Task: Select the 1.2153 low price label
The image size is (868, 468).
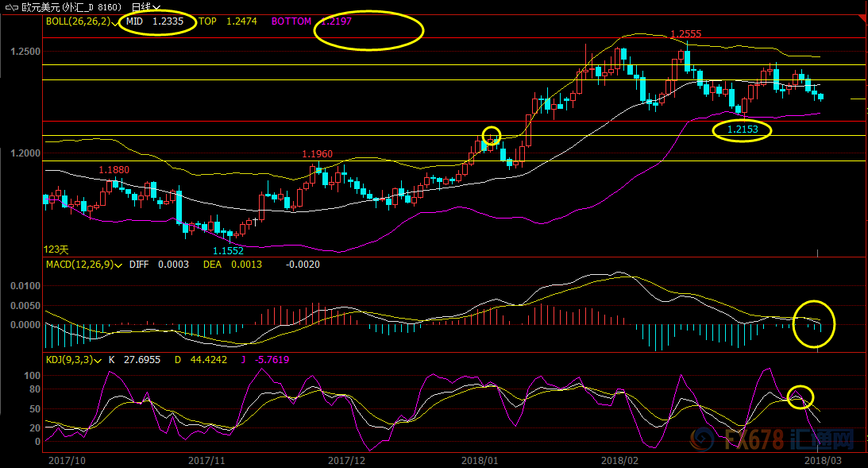Action: [743, 129]
